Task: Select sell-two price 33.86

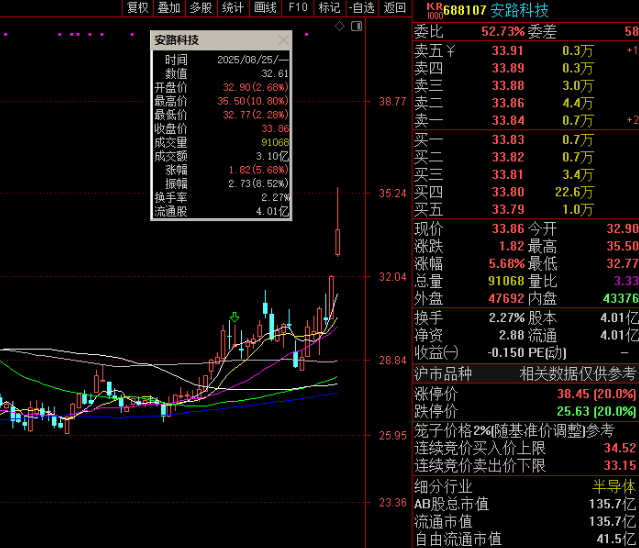Action: tap(507, 103)
